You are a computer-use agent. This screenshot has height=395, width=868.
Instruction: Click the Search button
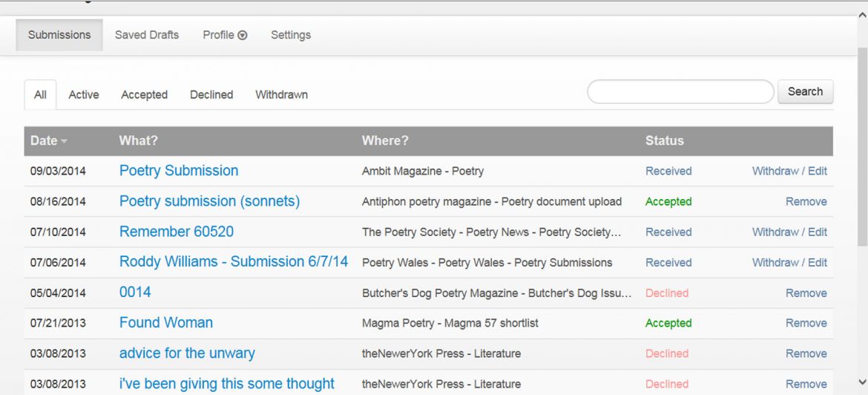[805, 91]
